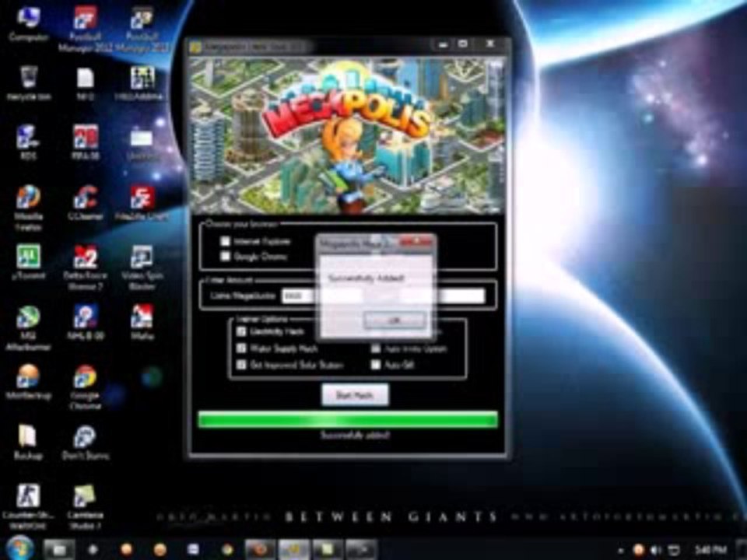Click OK in the Successfully Added dialog
Viewport: 747px width, 560px height.
point(395,321)
